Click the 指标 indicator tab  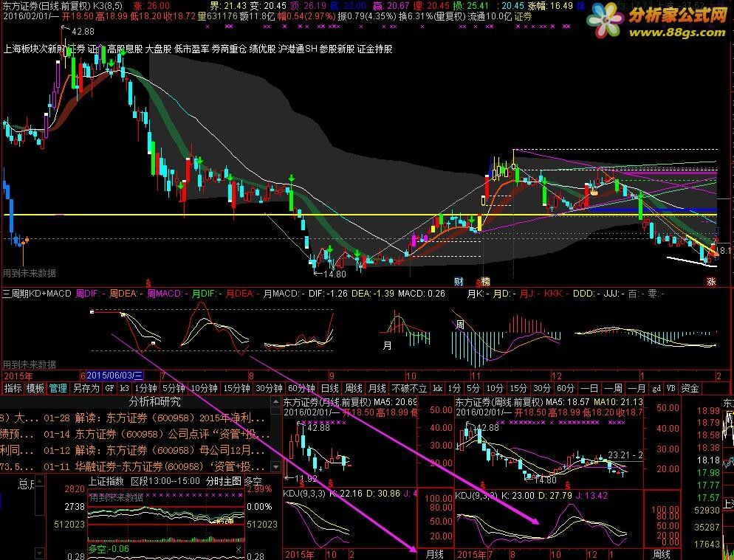point(13,388)
